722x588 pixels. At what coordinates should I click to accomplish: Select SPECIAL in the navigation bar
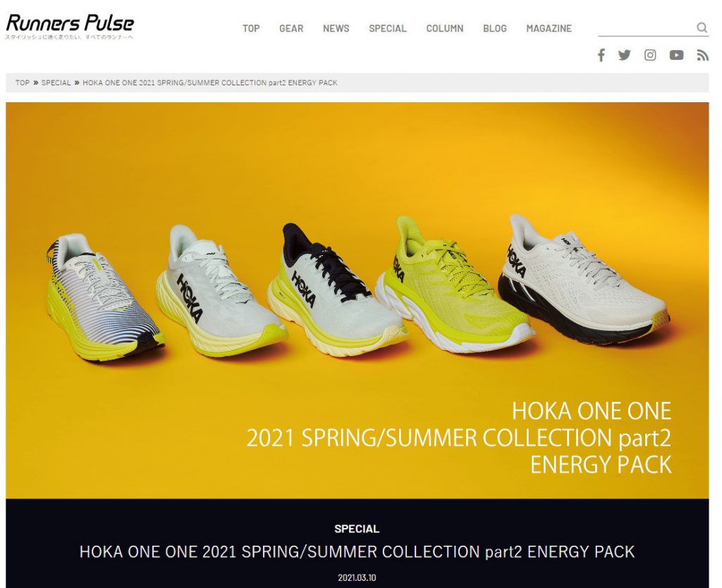[x=387, y=28]
